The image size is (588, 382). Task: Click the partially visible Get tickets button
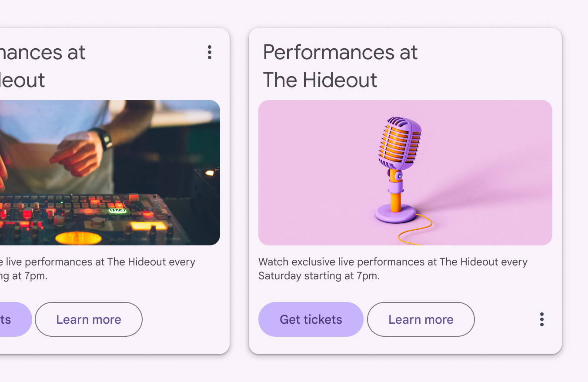[x=13, y=319]
